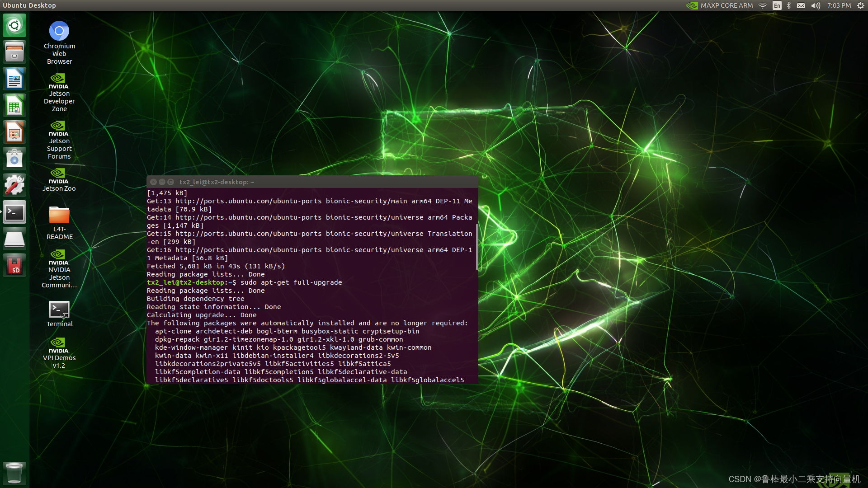Expand system clock time display

[x=839, y=5]
